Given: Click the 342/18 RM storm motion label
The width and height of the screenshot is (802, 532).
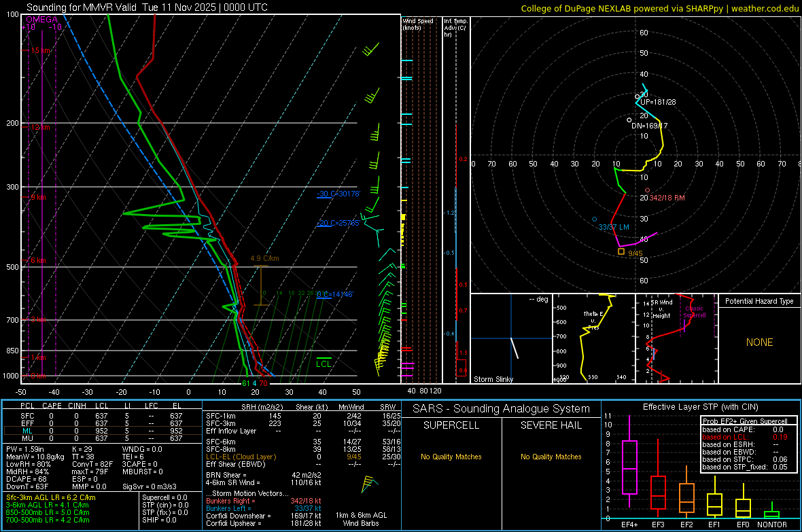Looking at the screenshot, I should coord(667,198).
